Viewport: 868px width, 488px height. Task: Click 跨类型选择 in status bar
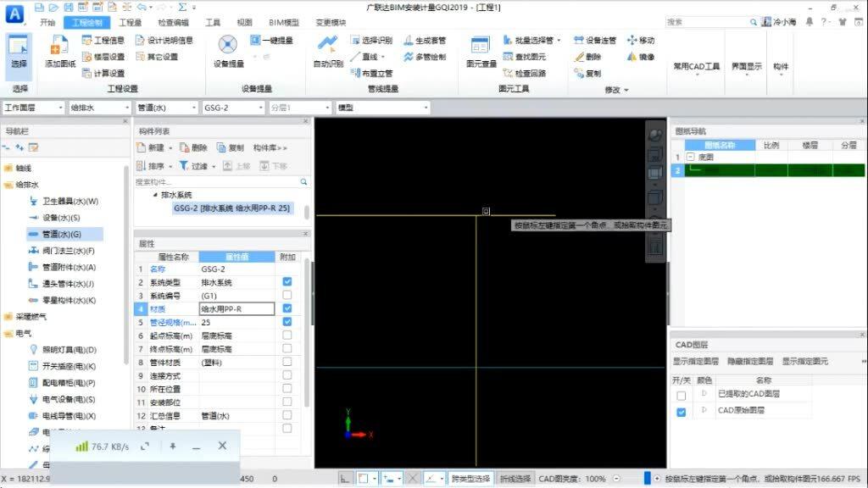pos(470,479)
